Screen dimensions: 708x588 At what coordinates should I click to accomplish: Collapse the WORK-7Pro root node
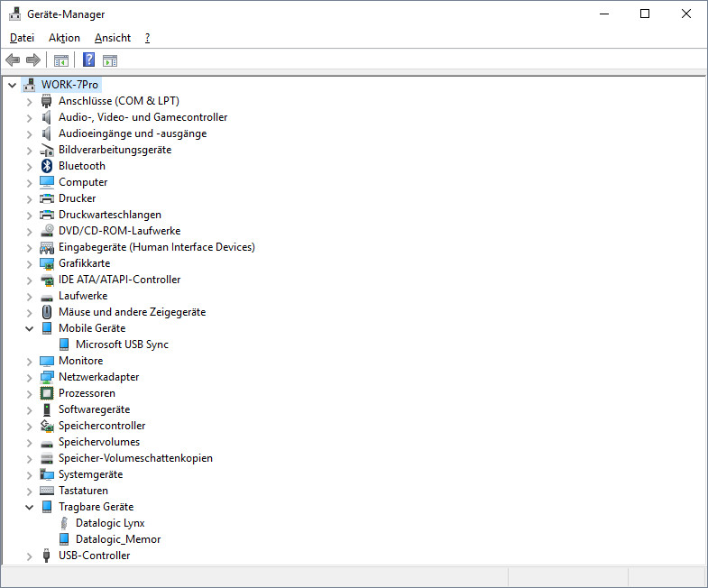[12, 85]
